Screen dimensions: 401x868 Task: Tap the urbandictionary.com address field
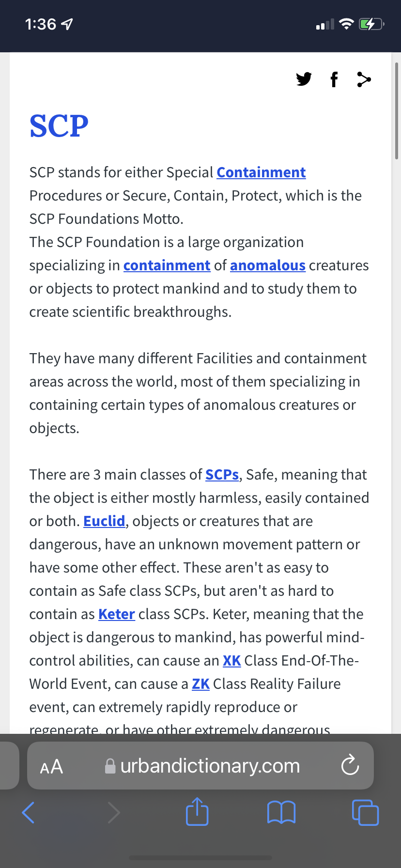tap(209, 766)
